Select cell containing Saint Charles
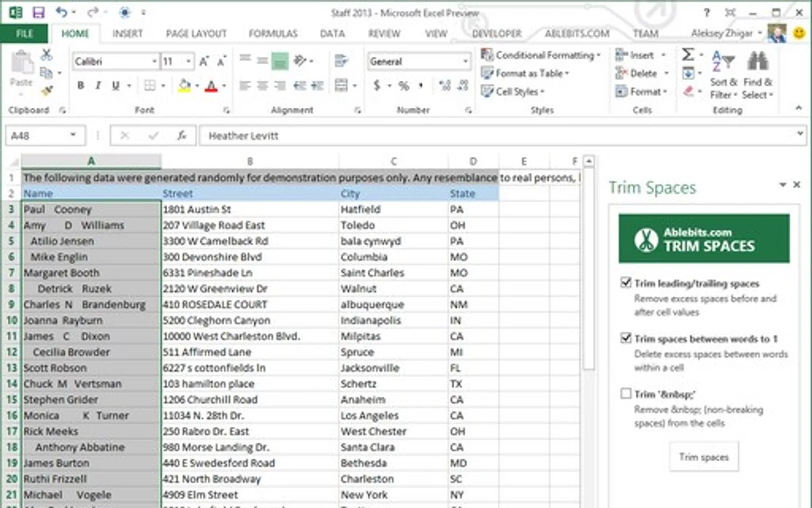 tap(393, 273)
